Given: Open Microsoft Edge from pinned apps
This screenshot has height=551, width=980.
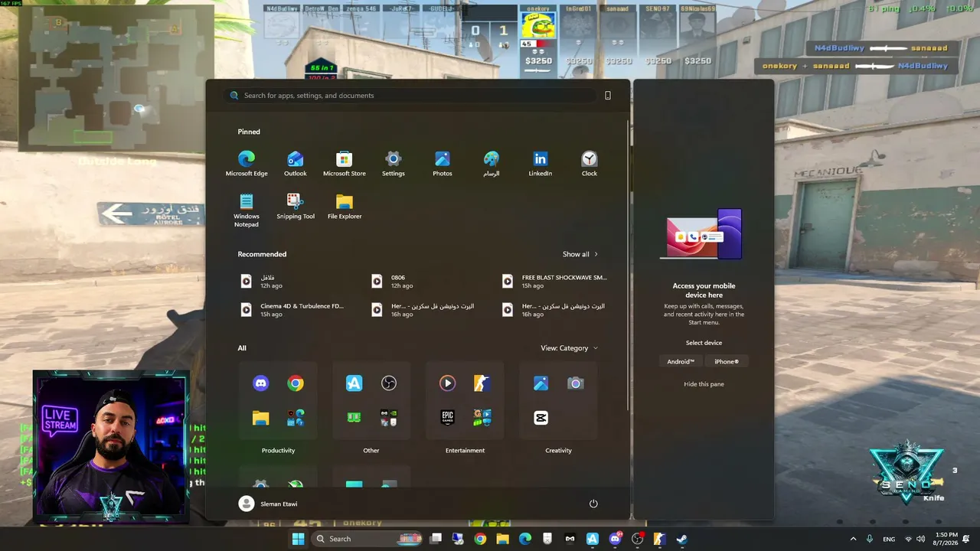Looking at the screenshot, I should (x=247, y=163).
